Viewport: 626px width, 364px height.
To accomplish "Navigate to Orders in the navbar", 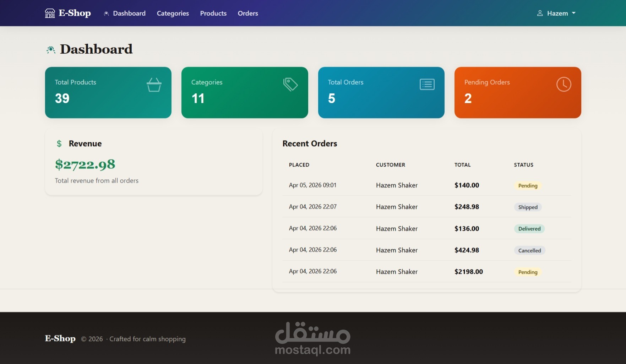I will [248, 13].
